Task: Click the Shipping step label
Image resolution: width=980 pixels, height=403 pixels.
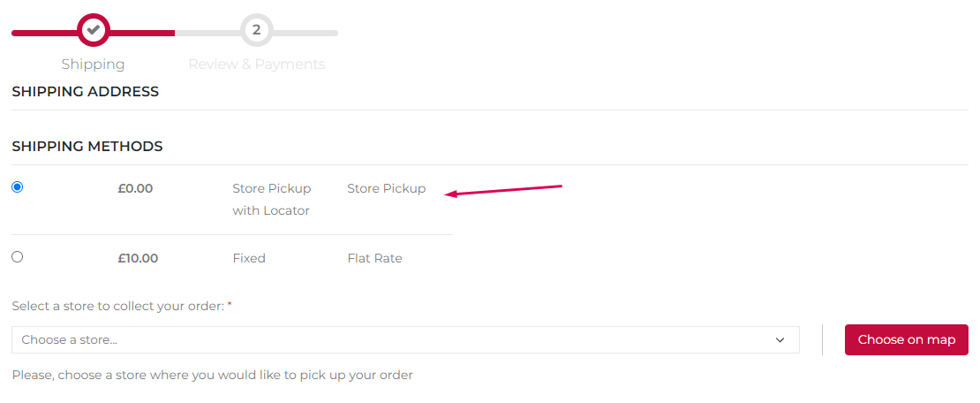Action: (93, 65)
